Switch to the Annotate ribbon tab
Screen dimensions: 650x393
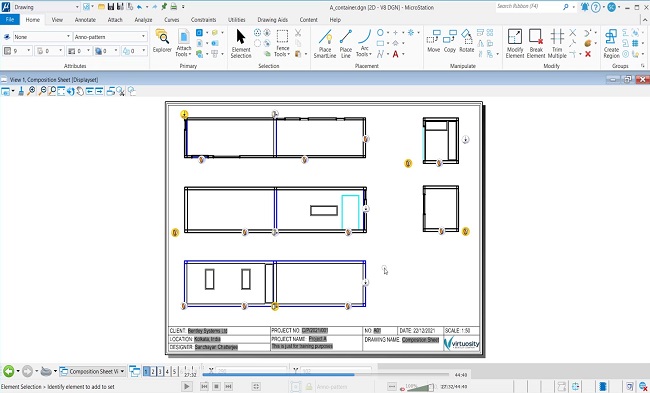click(x=85, y=19)
